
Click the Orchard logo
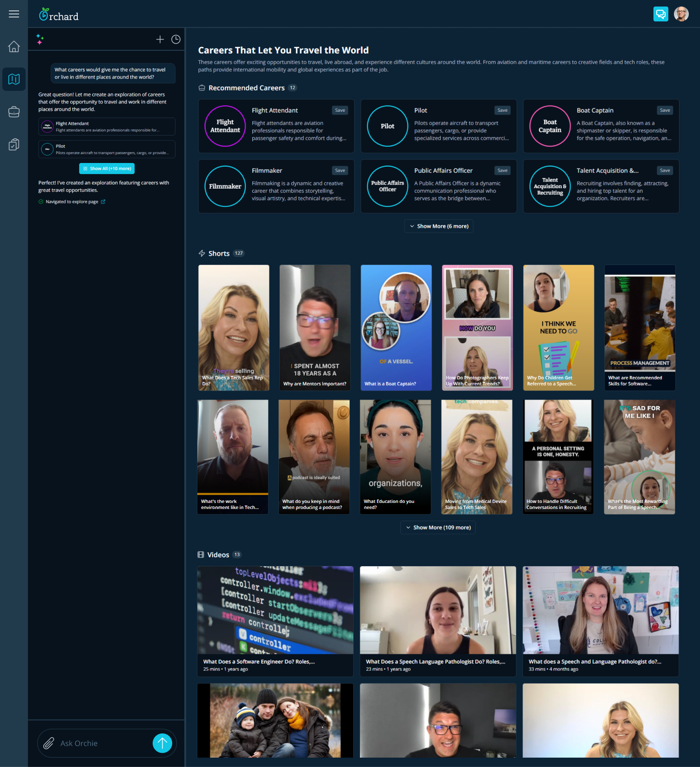click(x=59, y=15)
